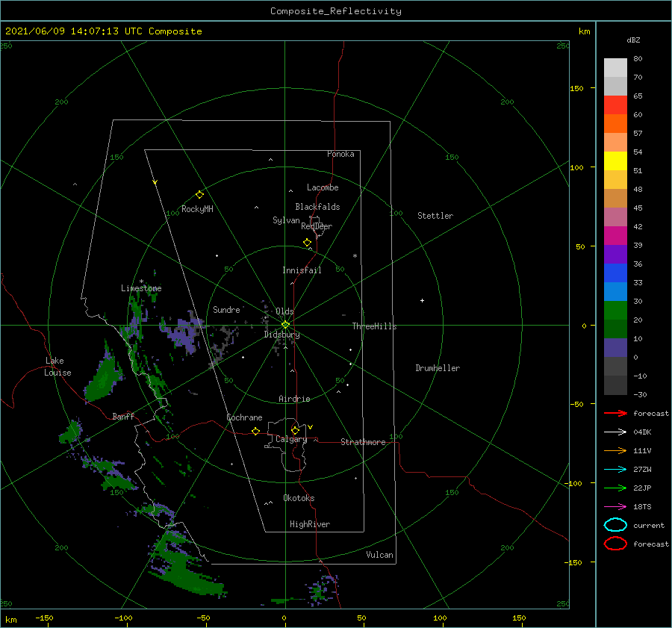The height and width of the screenshot is (628, 672).
Task: Click the Vulcan label
Action: (379, 555)
